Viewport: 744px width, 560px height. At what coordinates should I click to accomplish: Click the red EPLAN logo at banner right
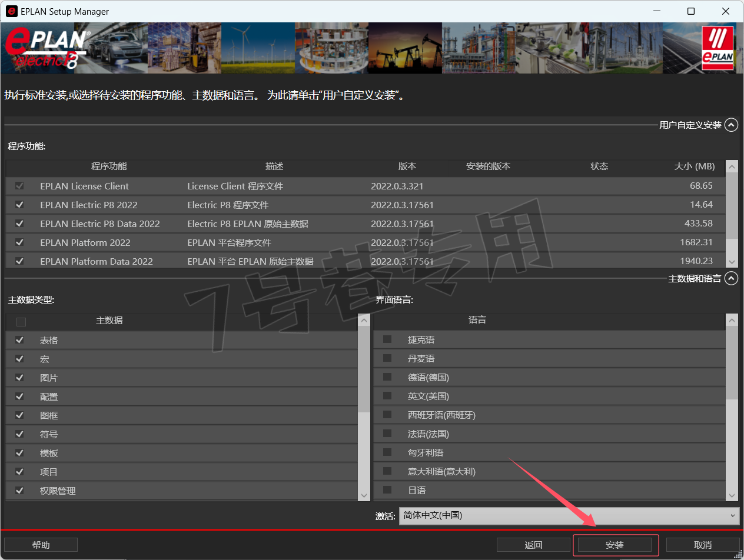718,48
